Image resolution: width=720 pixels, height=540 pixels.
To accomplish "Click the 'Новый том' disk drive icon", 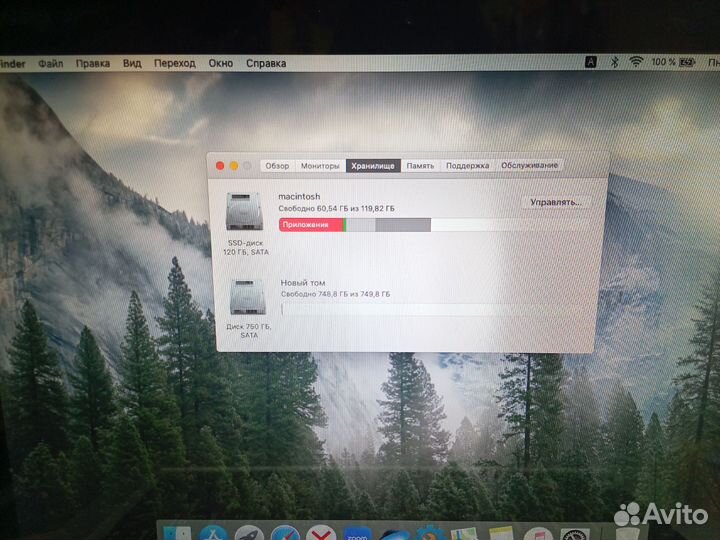I will coord(248,297).
